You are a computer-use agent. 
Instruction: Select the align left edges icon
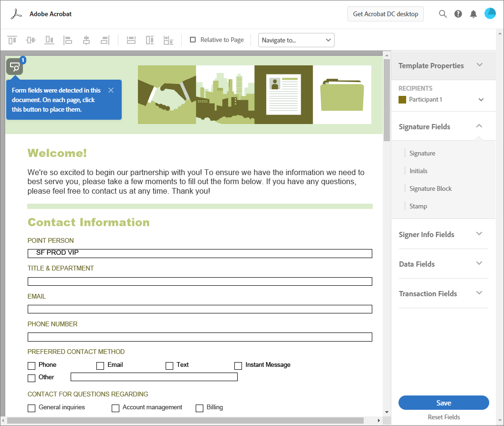(68, 40)
